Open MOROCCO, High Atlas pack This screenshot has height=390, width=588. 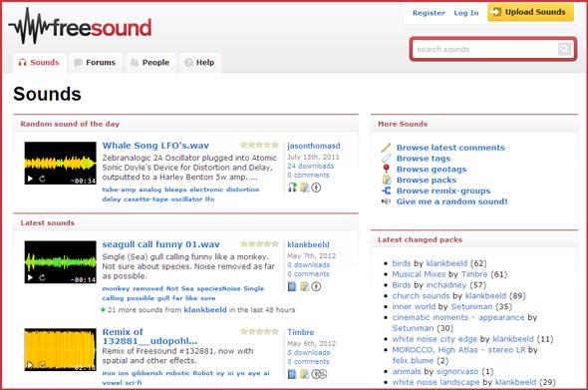[x=459, y=350]
